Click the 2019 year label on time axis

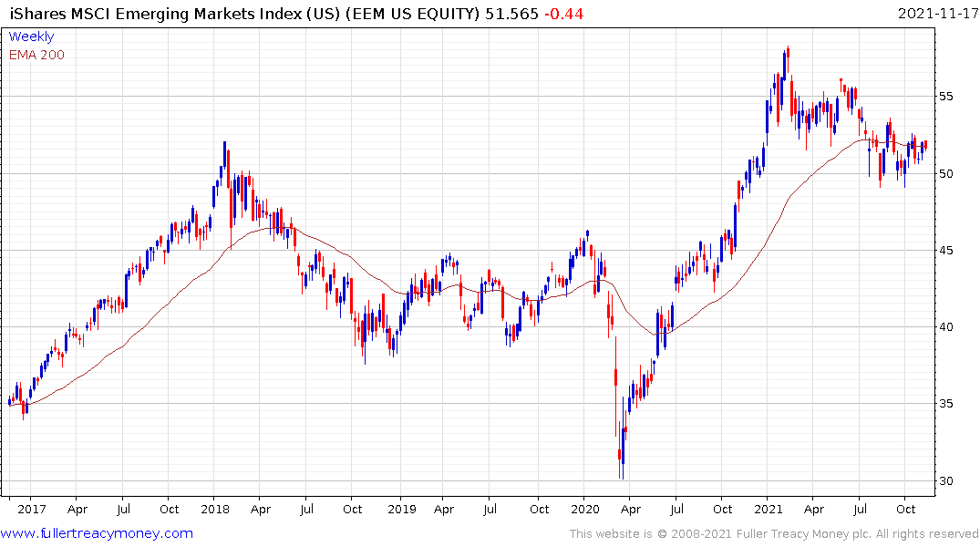[401, 509]
